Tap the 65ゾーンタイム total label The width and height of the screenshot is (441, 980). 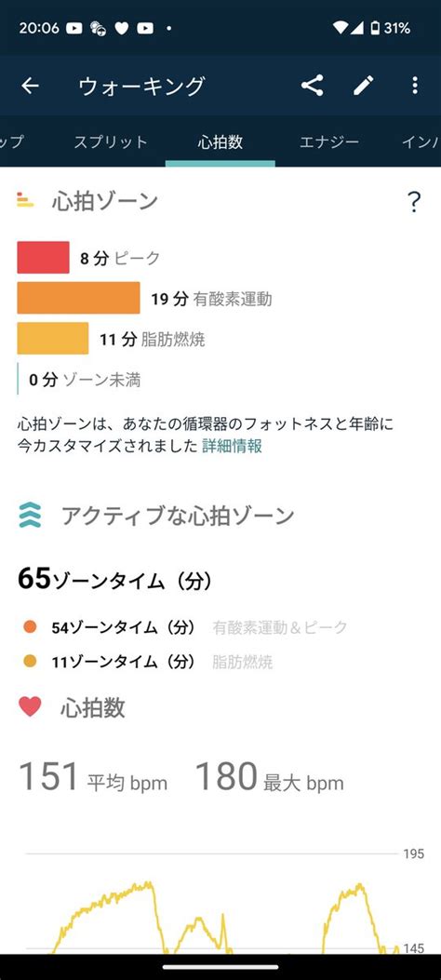tap(114, 580)
